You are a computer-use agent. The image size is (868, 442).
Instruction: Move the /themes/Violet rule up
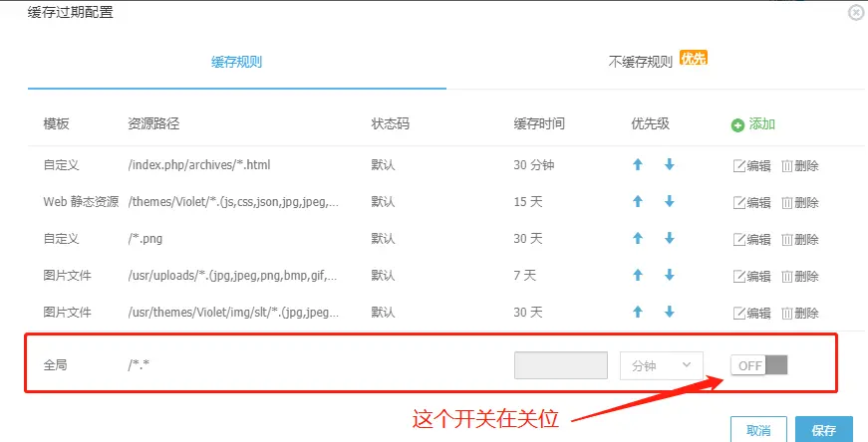point(638,201)
